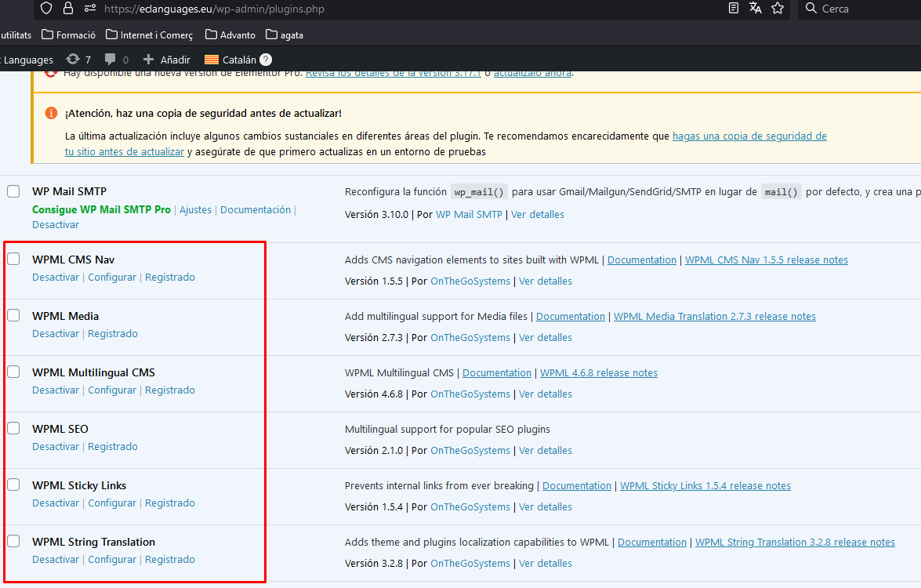
Task: Click the Catalán flag language switcher
Action: 212,60
